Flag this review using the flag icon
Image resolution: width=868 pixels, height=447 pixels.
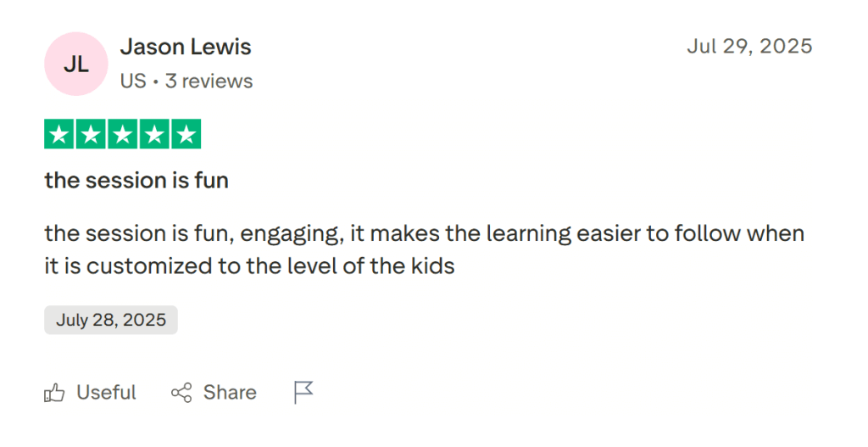coord(303,392)
